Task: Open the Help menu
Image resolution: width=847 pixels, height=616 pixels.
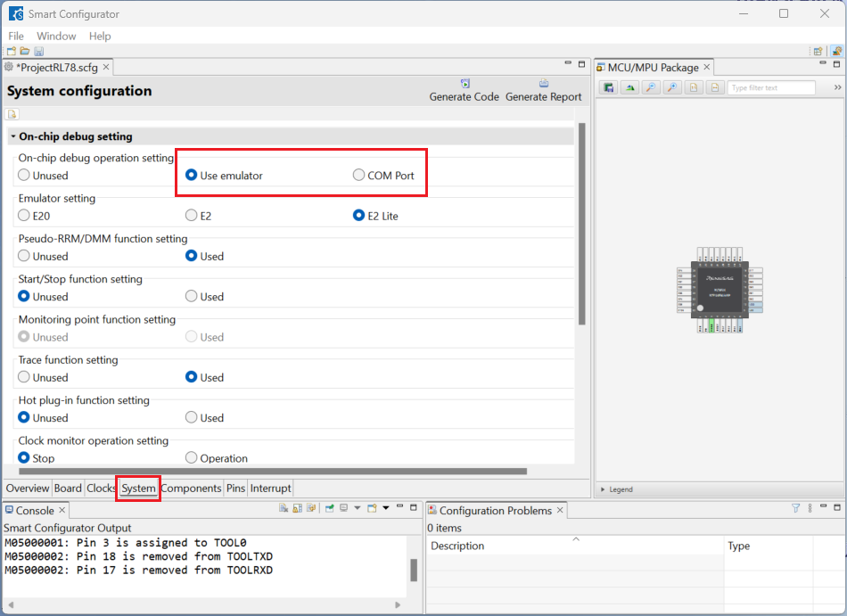Action: [100, 37]
